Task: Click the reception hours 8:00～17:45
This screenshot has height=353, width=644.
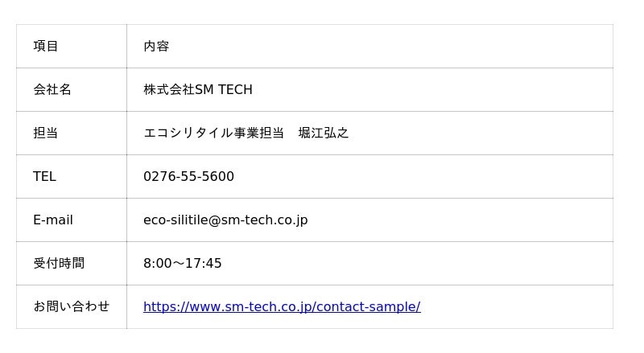Action: point(183,263)
